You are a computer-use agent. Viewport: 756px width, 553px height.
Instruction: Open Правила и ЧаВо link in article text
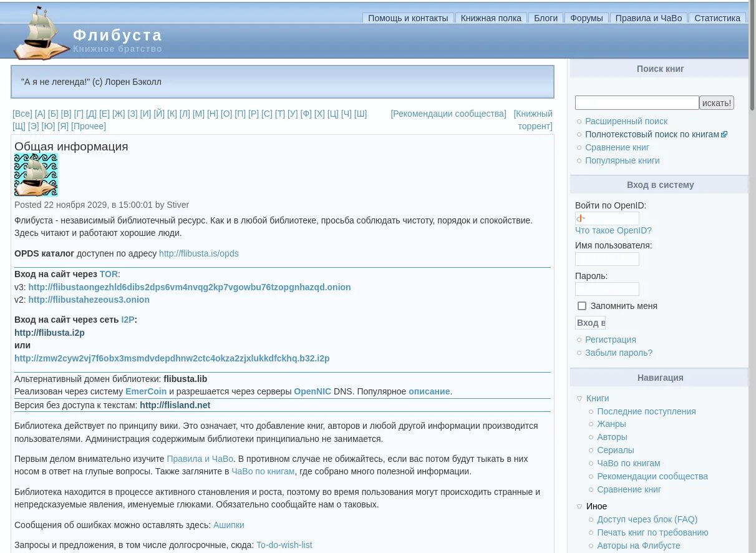(200, 459)
